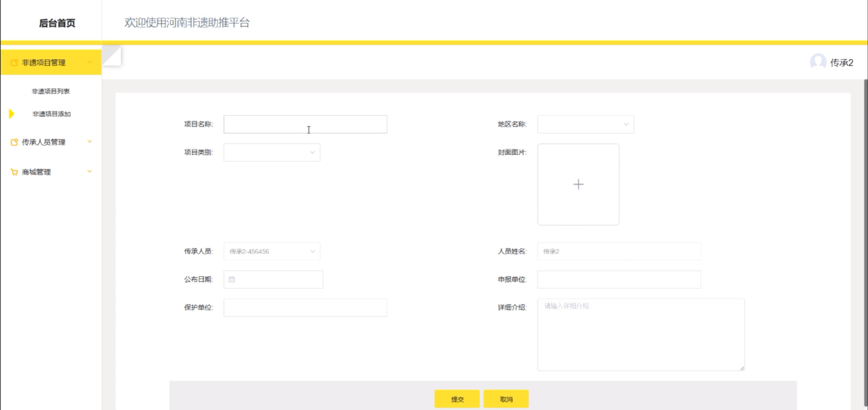The height and width of the screenshot is (410, 868).
Task: Click the yellow arrow marker beside 非遗项目添加
Action: tap(12, 114)
